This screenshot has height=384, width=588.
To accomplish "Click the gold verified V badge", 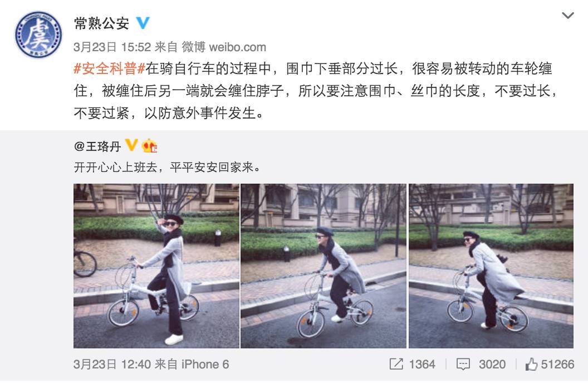I will point(131,145).
